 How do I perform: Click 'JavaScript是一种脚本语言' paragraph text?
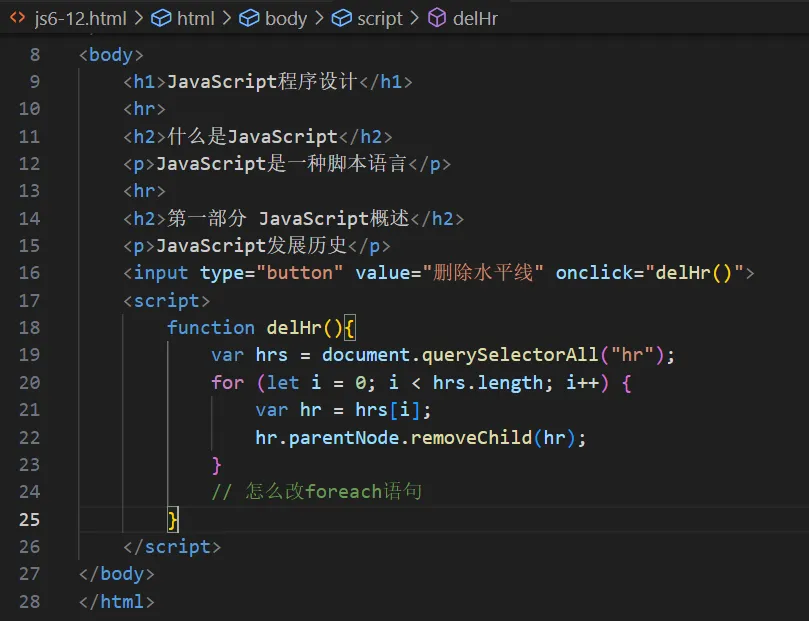click(x=281, y=164)
